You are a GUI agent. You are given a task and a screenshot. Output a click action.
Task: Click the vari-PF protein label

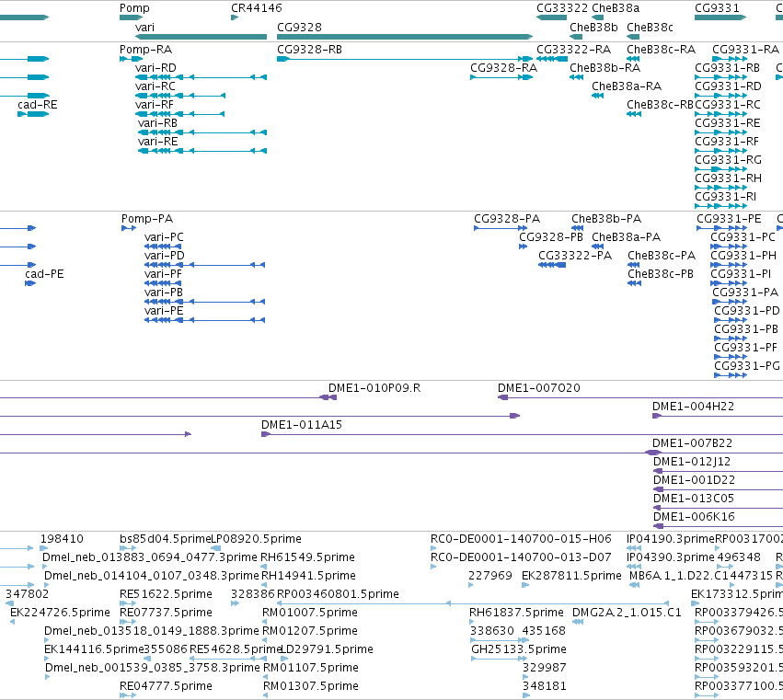[x=163, y=274]
